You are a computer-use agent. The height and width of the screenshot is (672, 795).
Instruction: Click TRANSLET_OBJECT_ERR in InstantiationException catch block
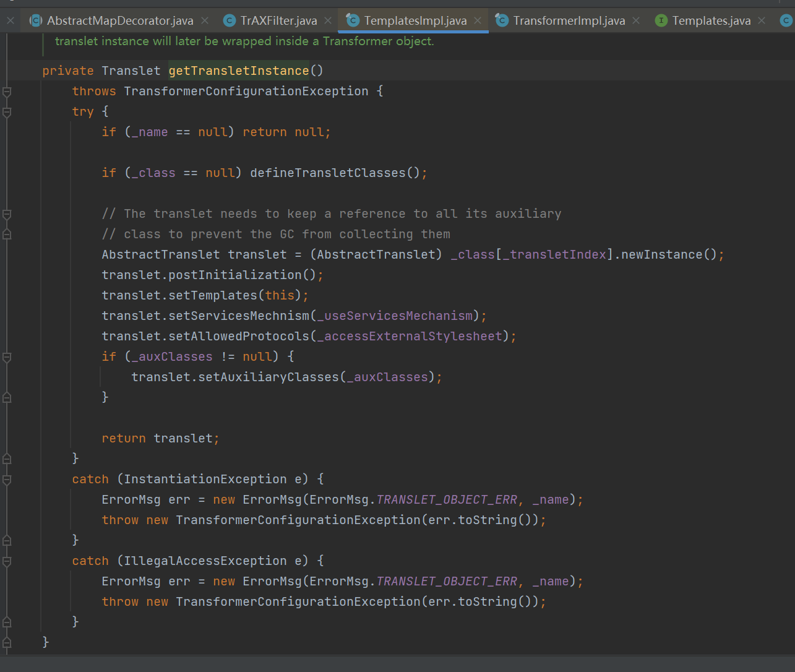[447, 499]
